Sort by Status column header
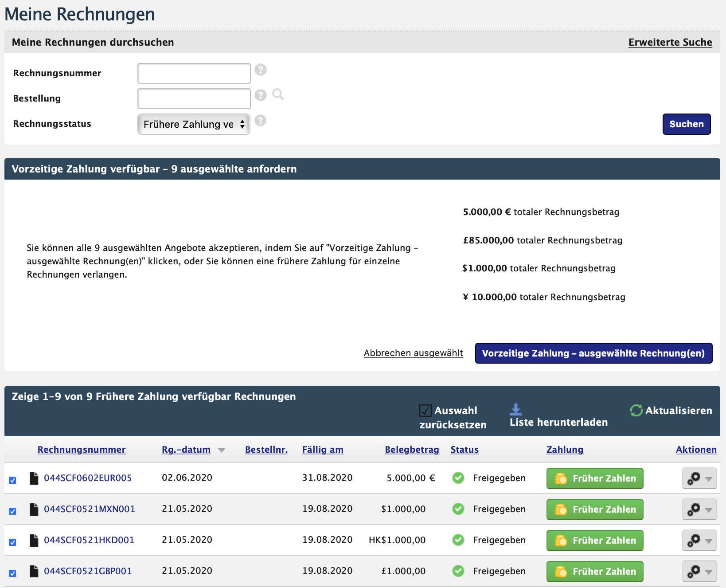This screenshot has height=588, width=726. (464, 450)
